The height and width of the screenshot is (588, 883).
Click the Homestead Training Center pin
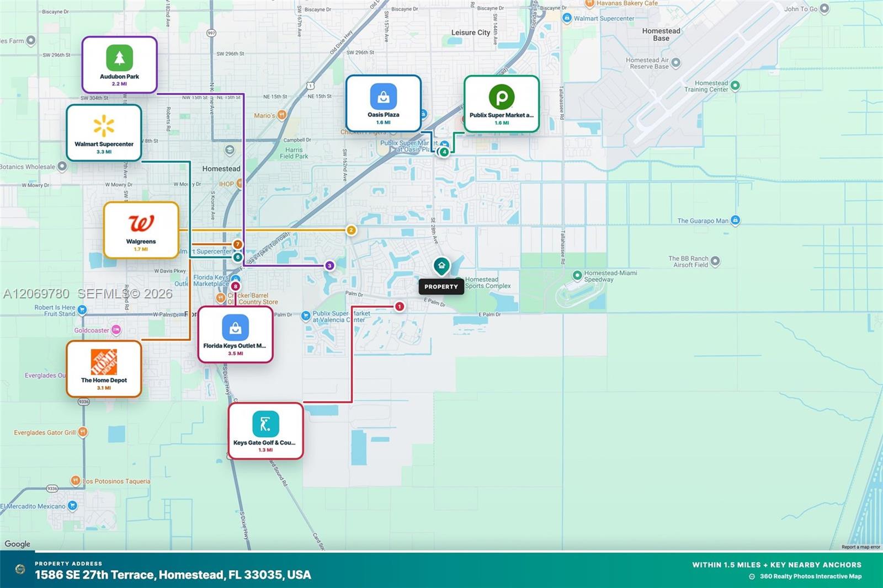(x=735, y=86)
